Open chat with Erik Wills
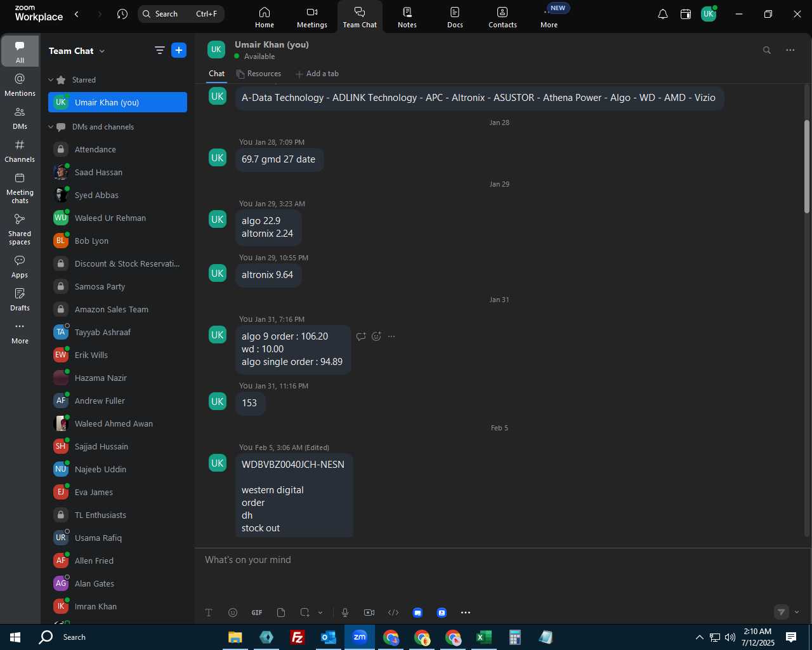 coord(117,355)
